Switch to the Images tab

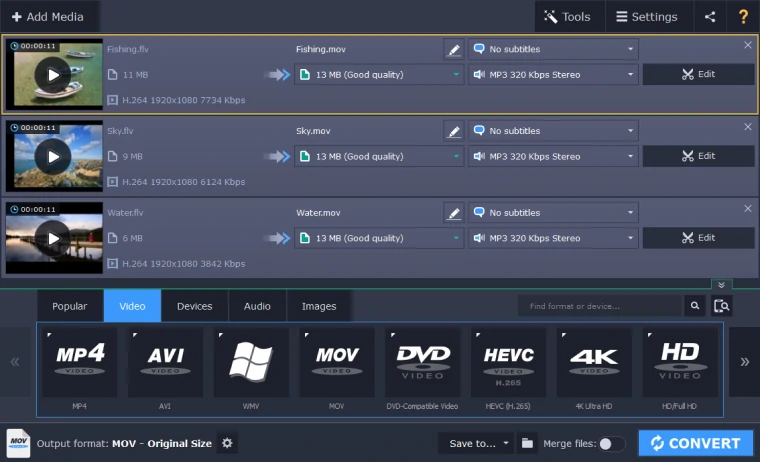point(318,306)
